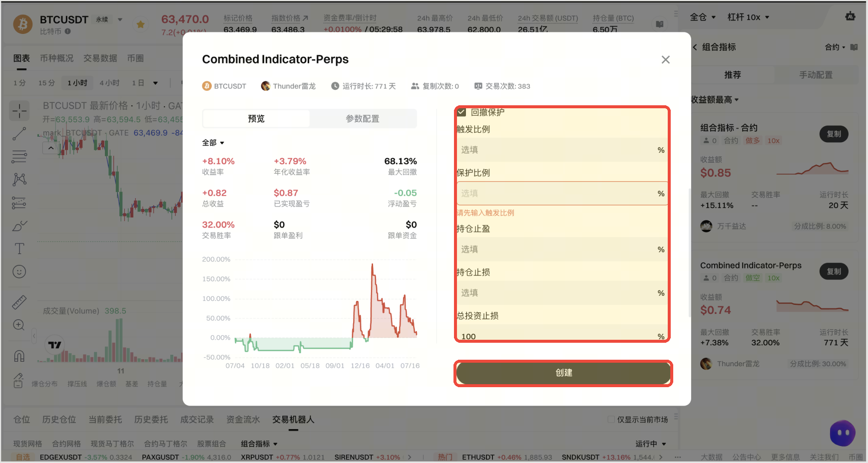868x463 pixels.
Task: Pick the ruler measure tool
Action: pos(19,302)
